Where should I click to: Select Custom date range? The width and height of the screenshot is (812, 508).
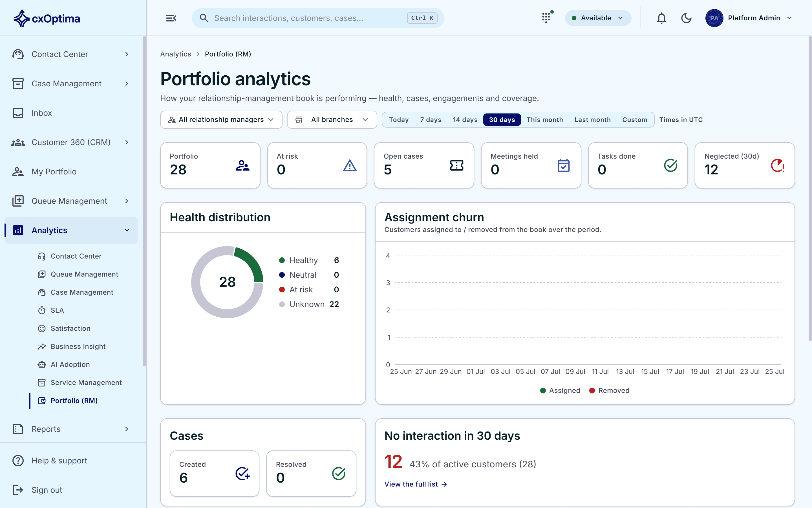tap(634, 120)
